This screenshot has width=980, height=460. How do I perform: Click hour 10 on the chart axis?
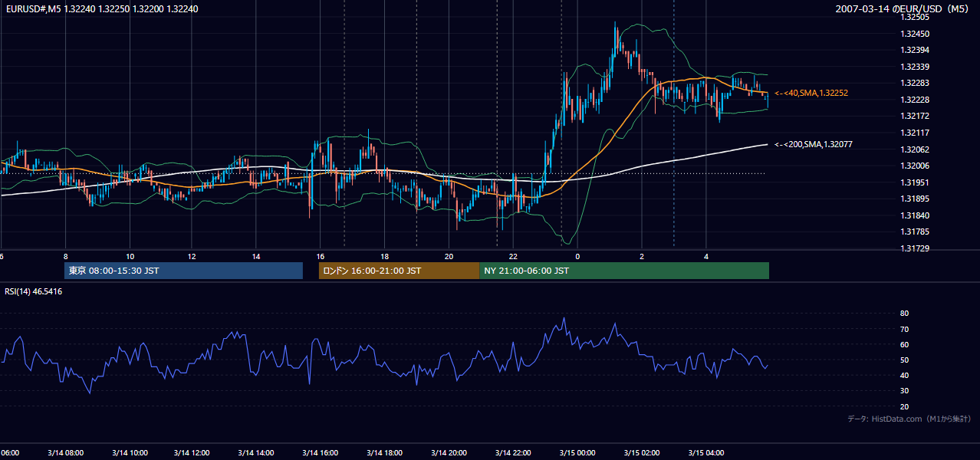(130, 256)
